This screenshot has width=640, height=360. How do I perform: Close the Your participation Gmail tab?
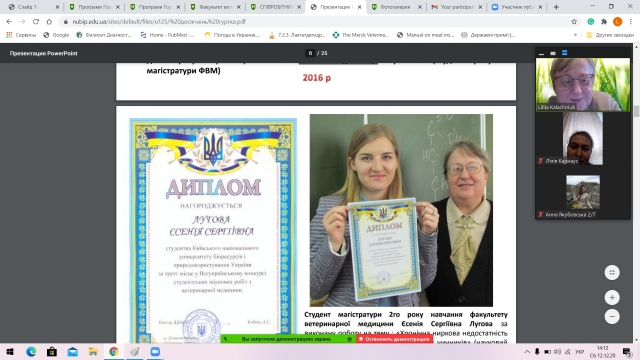[480, 7]
